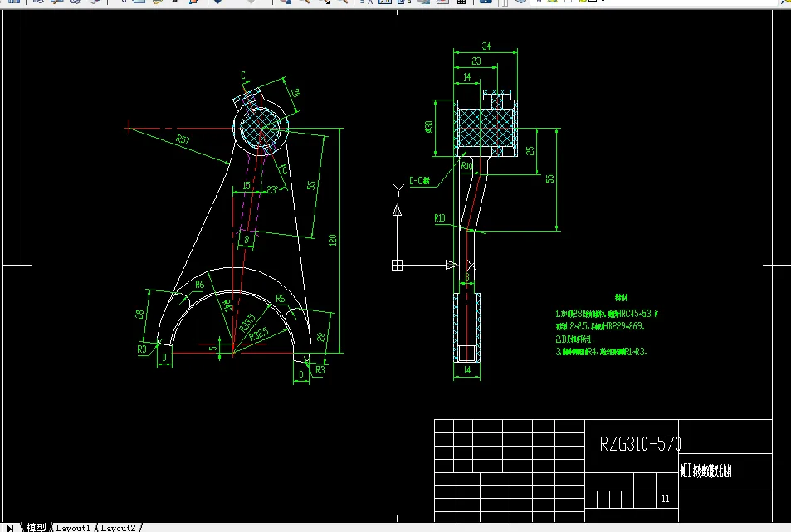The width and height of the screenshot is (791, 532).
Task: Select the 25 dimension in side view
Action: (x=530, y=151)
